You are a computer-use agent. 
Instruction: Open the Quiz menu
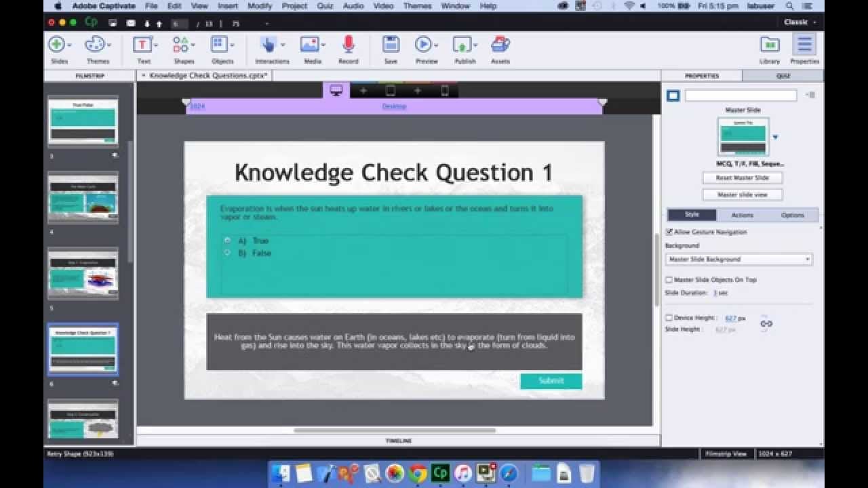point(325,6)
